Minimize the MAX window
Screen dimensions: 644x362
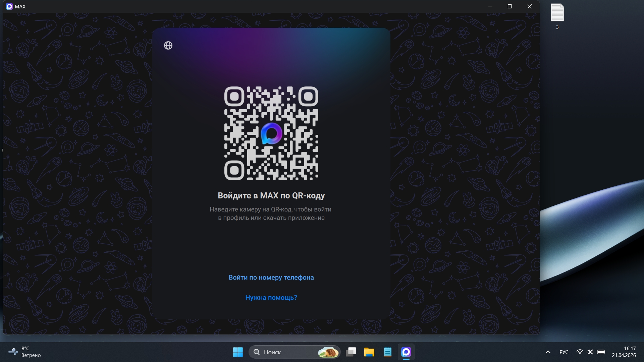[x=490, y=6]
